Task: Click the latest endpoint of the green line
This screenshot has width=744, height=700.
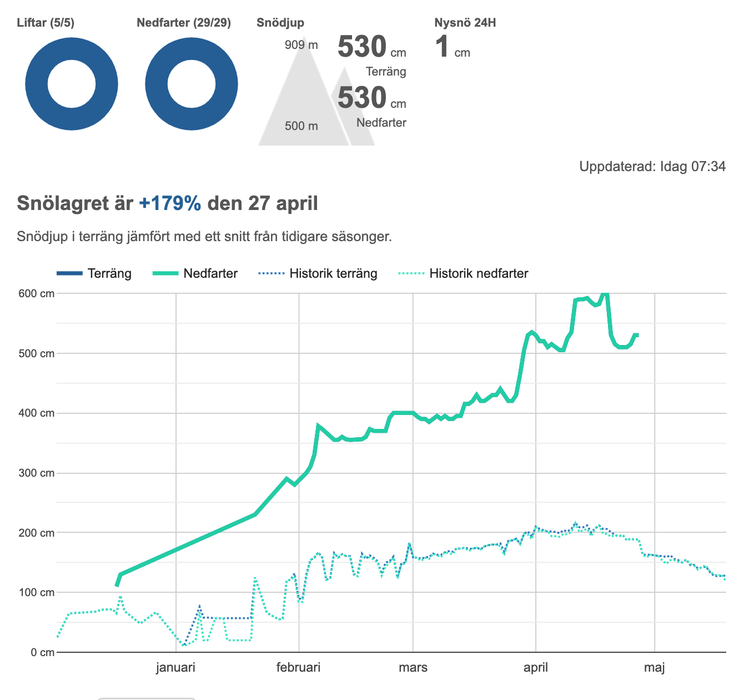Action: point(637,335)
